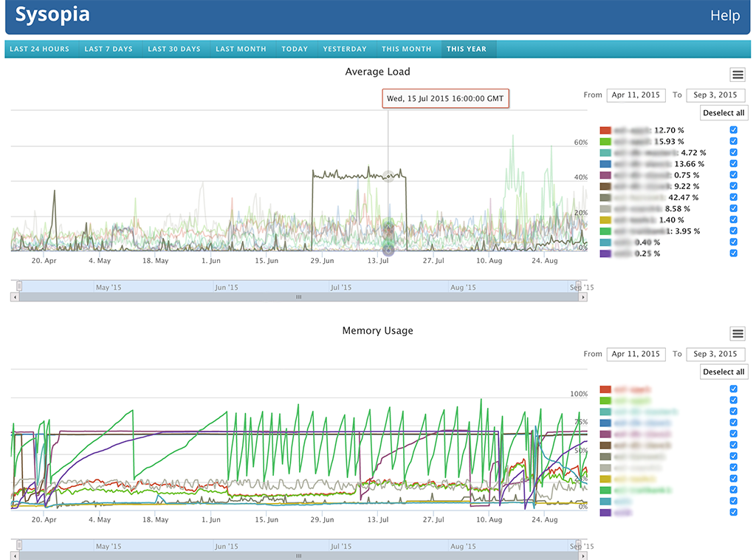
Task: Click right navigator handle of Memory Usage chart
Action: tap(578, 545)
